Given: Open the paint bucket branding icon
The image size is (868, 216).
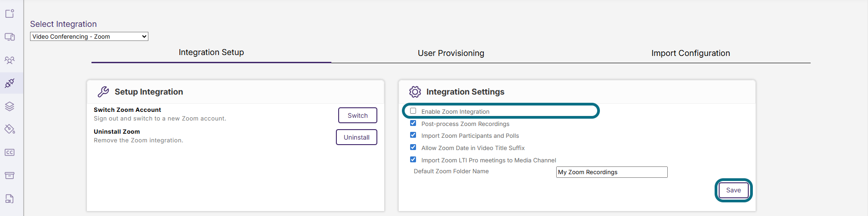Looking at the screenshot, I should [x=10, y=129].
